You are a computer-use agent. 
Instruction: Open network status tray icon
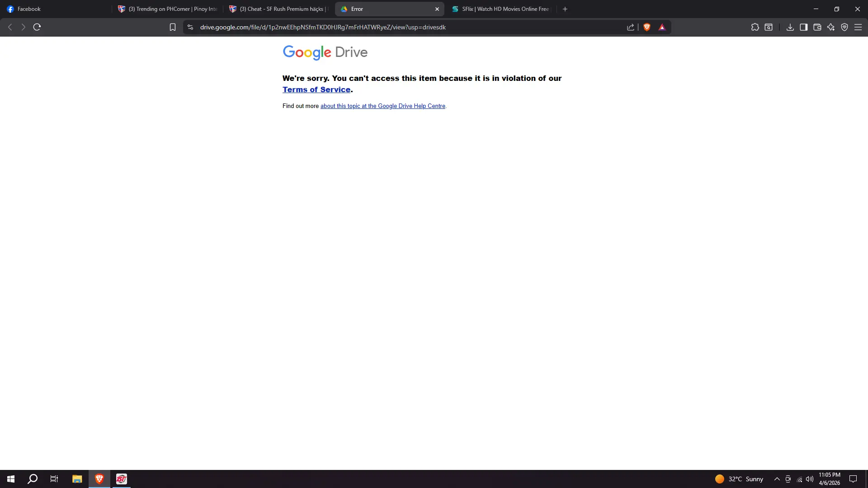click(799, 479)
